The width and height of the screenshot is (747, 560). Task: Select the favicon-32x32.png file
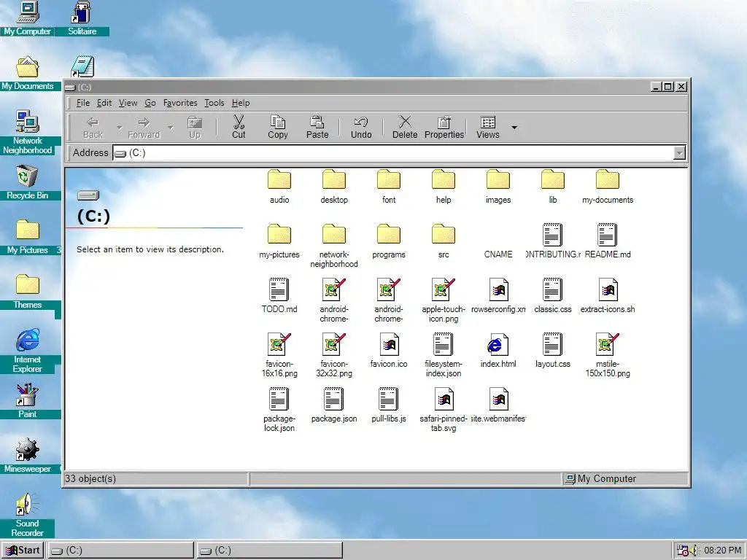point(334,355)
